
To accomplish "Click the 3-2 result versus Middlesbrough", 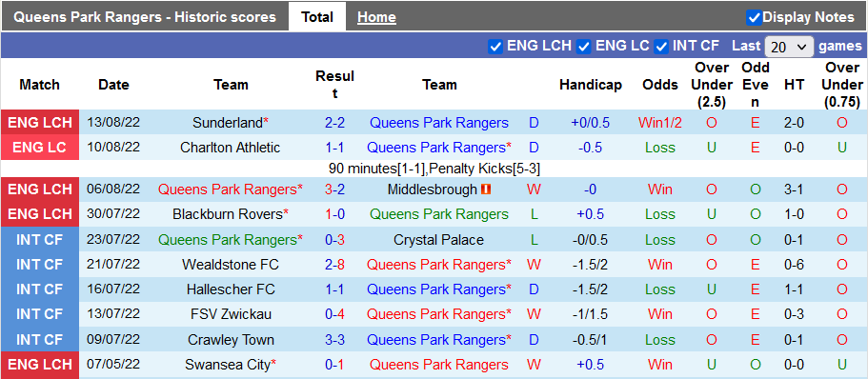I will click(335, 189).
